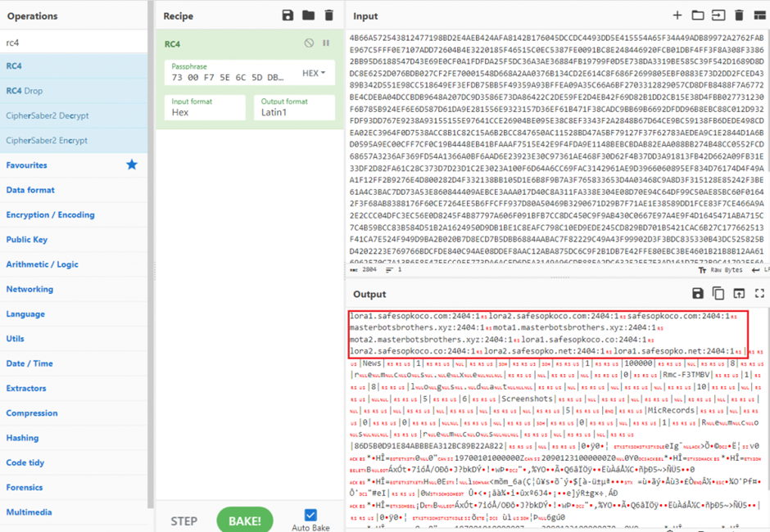Expand Arithmetic / Logic category
770x532 pixels.
74,264
